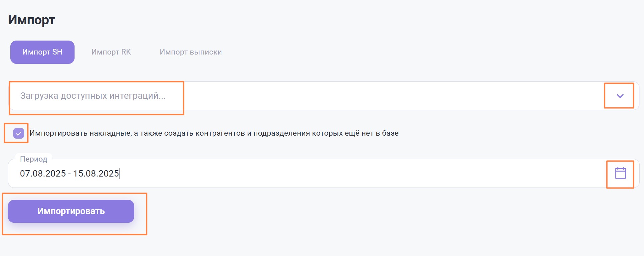The height and width of the screenshot is (256, 644).
Task: Untick the import invoices checkbox
Action: 19,133
